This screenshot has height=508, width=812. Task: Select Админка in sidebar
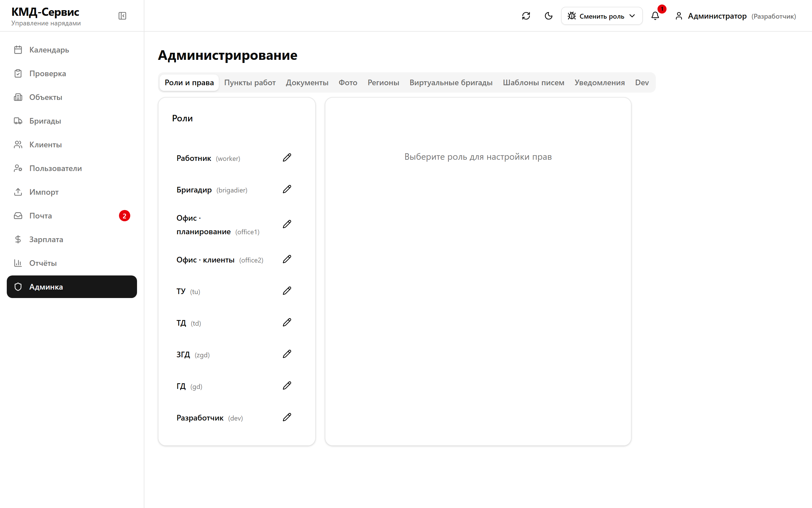[72, 286]
